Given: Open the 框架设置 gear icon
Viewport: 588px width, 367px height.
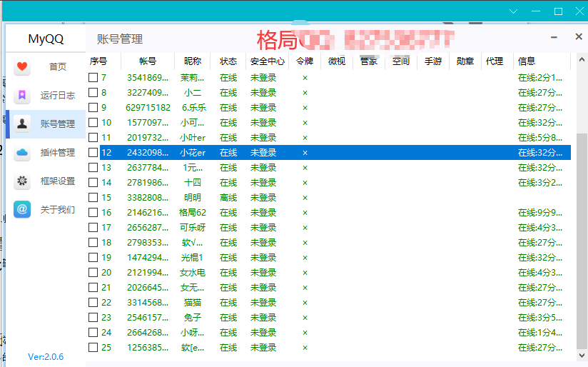Looking at the screenshot, I should coord(22,181).
